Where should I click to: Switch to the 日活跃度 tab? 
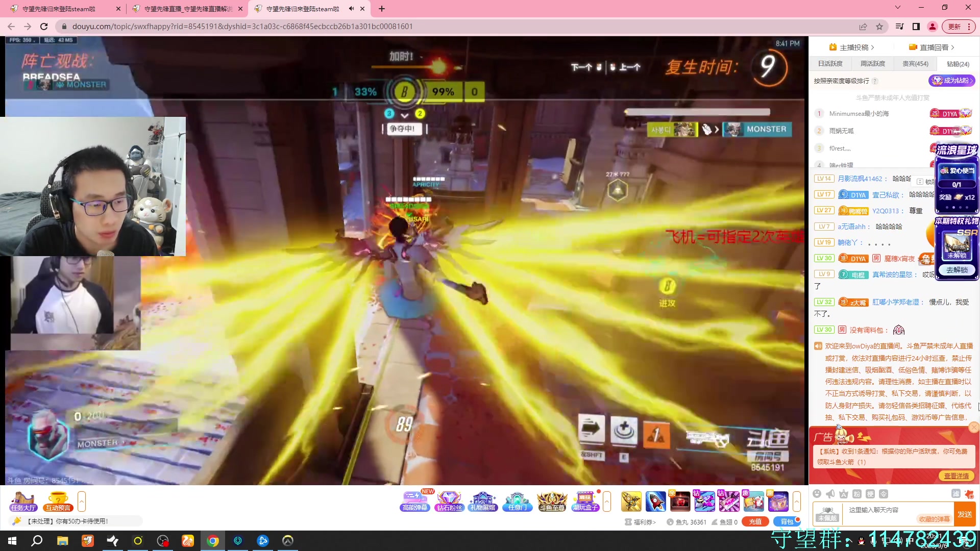(x=830, y=64)
